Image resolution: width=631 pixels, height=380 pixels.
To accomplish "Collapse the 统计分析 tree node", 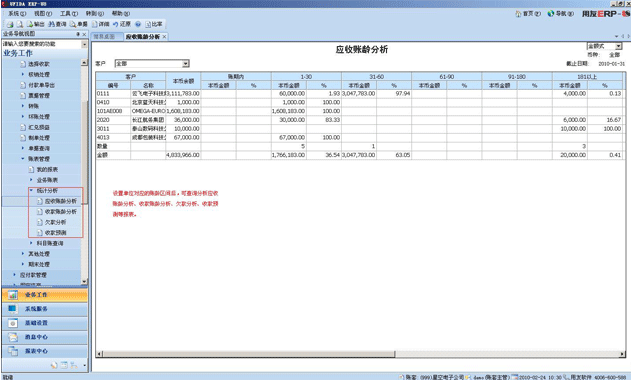I will [31, 190].
